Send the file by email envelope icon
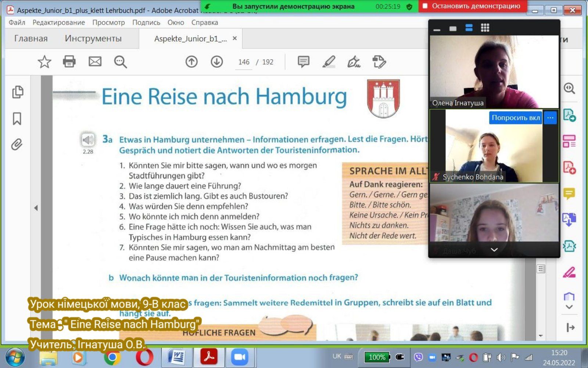This screenshot has height=368, width=588. (x=95, y=62)
